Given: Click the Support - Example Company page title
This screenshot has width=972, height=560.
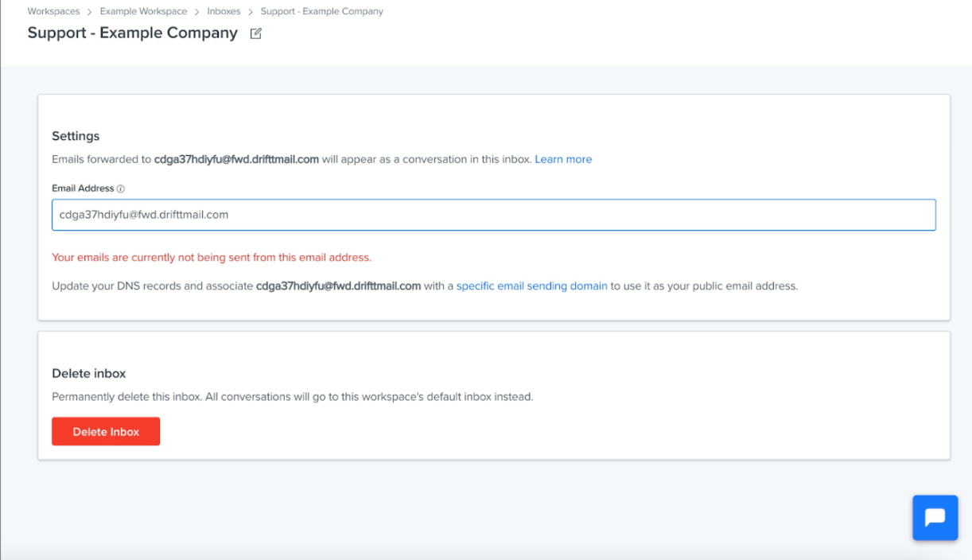Looking at the screenshot, I should point(132,33).
